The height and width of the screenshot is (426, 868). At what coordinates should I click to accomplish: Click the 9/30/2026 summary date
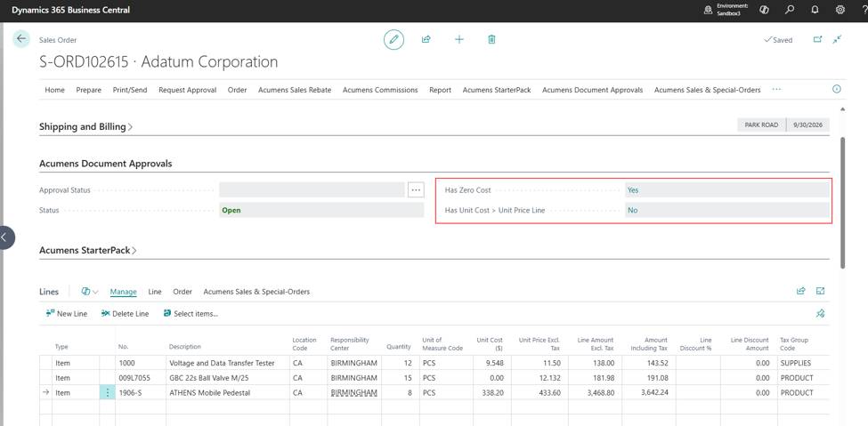(x=808, y=125)
